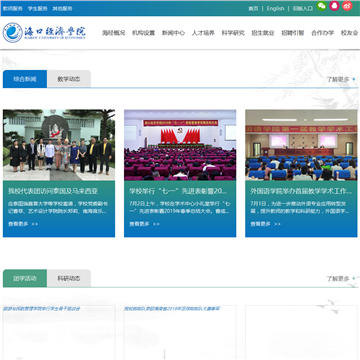360x360 pixels.
Task: Read summary starting 应泰国
Action: 58,207
